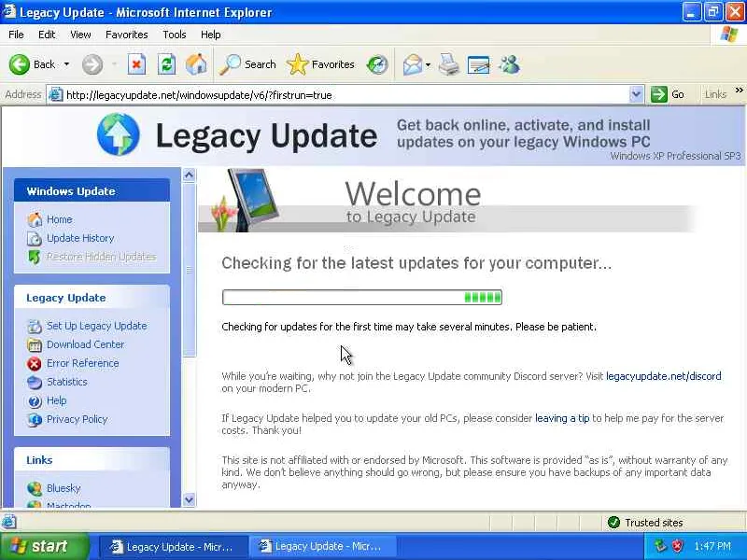Open the Set Up Legacy Update link
The height and width of the screenshot is (560, 747).
coord(97,326)
